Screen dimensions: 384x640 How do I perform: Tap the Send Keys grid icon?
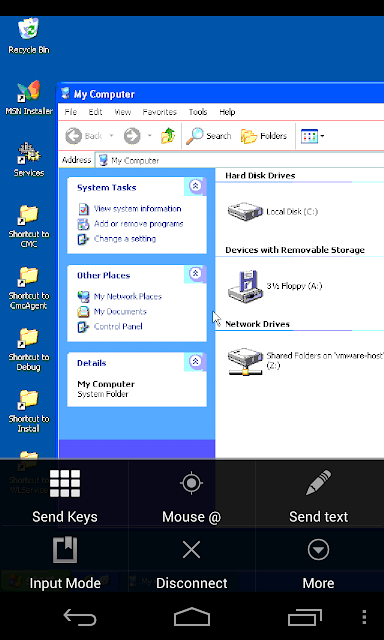[64, 483]
